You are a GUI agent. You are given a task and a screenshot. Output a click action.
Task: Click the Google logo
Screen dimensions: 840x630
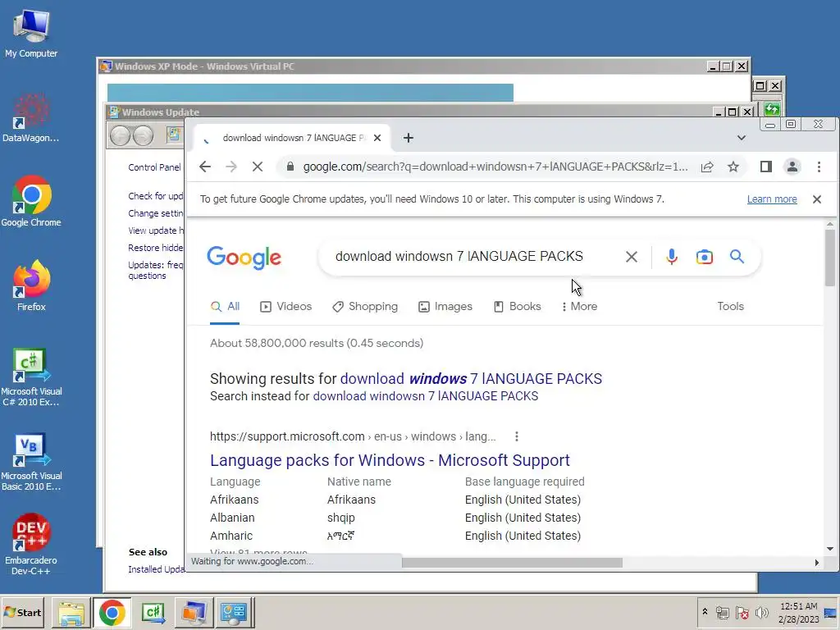pyautogui.click(x=244, y=258)
